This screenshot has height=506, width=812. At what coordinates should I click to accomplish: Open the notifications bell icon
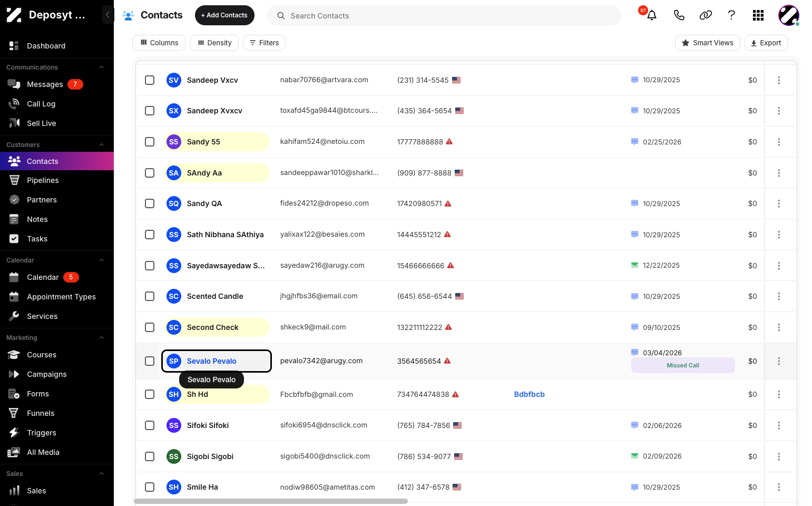pyautogui.click(x=652, y=15)
